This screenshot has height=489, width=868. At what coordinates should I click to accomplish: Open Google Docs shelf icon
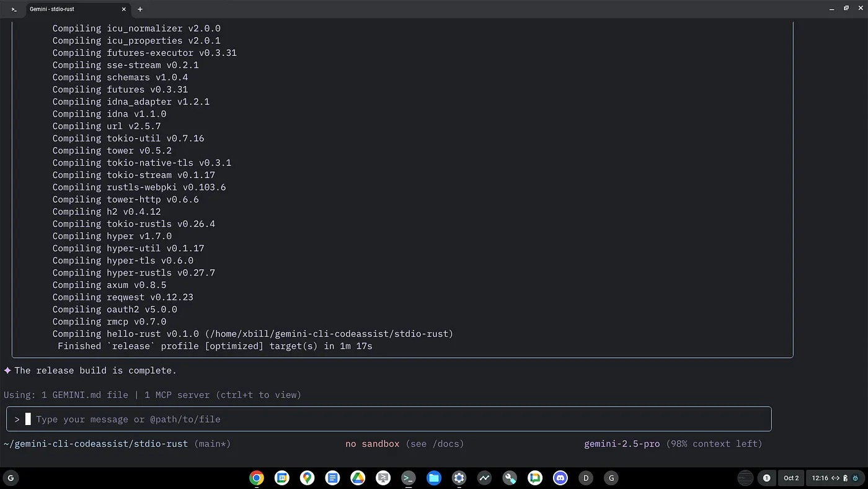[x=332, y=478]
